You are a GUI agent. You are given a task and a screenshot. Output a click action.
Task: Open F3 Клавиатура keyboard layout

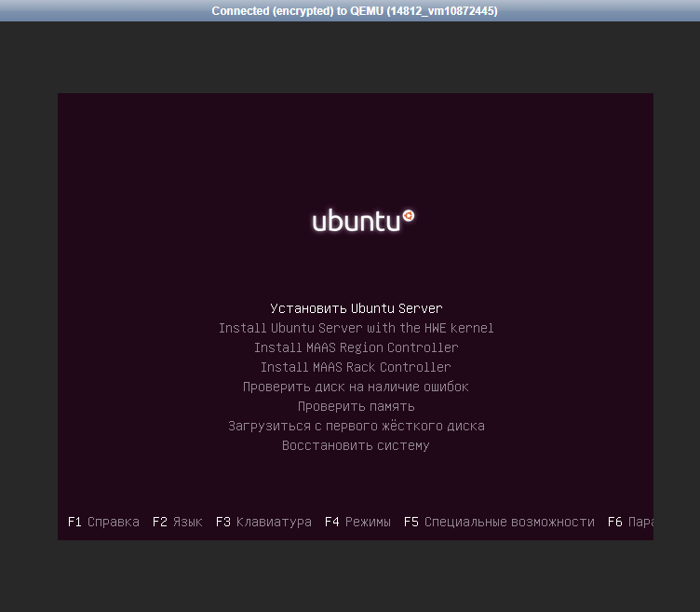tap(263, 522)
